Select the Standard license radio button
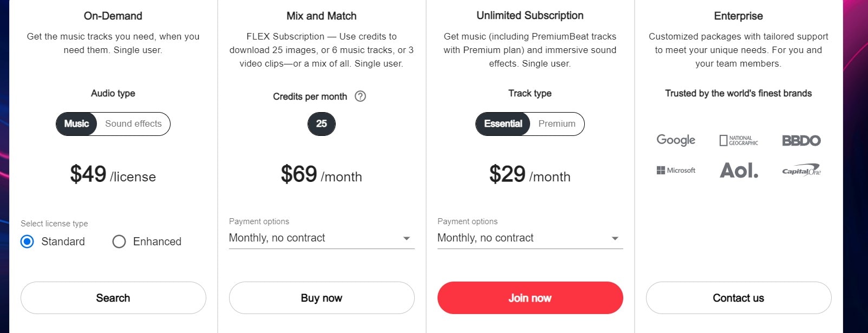Viewport: 868px width, 333px height. [27, 241]
